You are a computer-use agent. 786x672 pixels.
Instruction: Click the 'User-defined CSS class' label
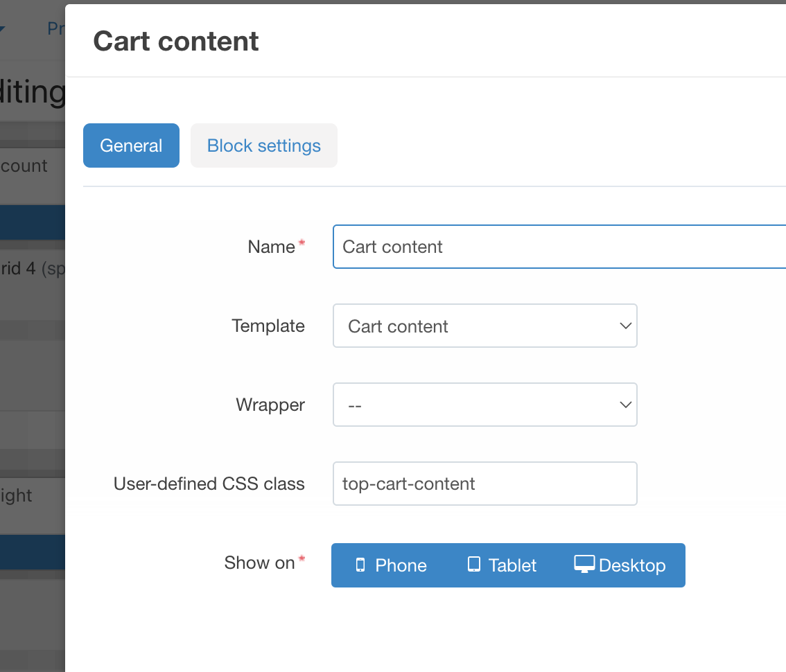(209, 484)
